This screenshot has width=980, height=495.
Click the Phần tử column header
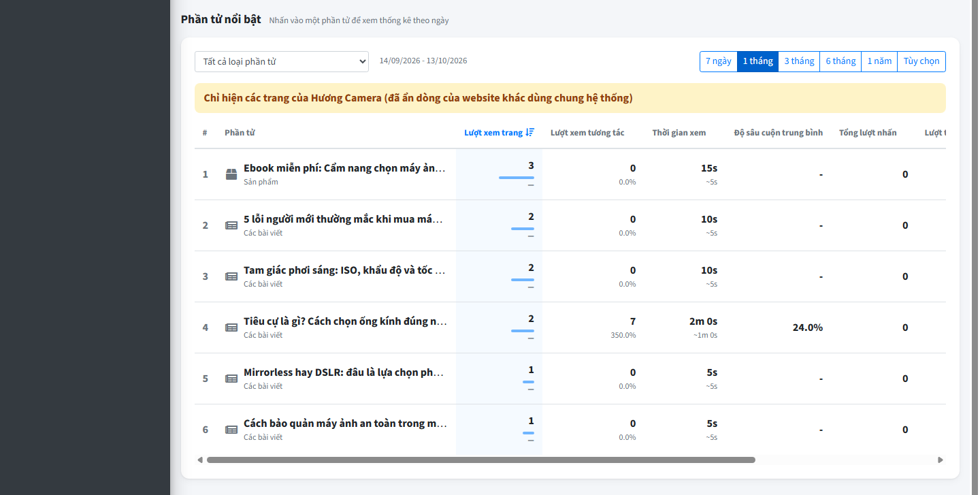[240, 133]
